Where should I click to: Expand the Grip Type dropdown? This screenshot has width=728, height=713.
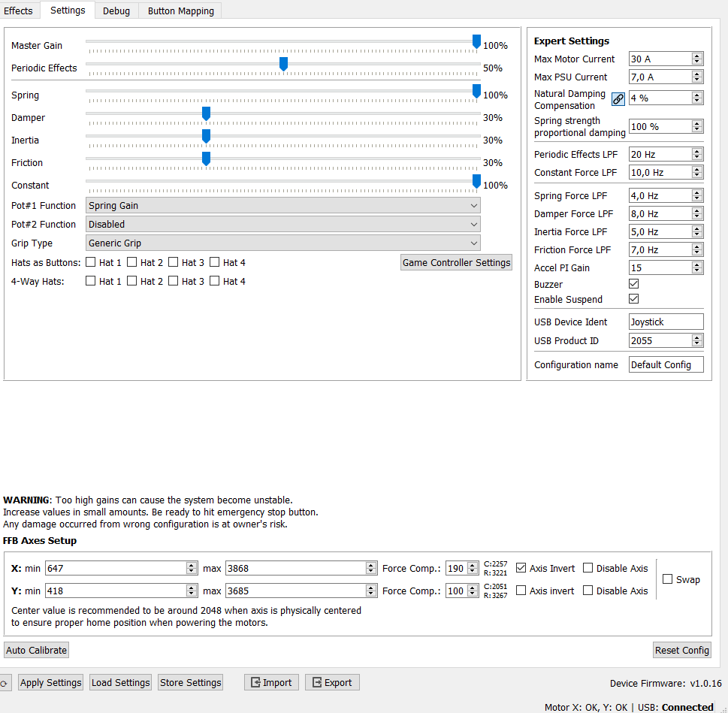[282, 243]
